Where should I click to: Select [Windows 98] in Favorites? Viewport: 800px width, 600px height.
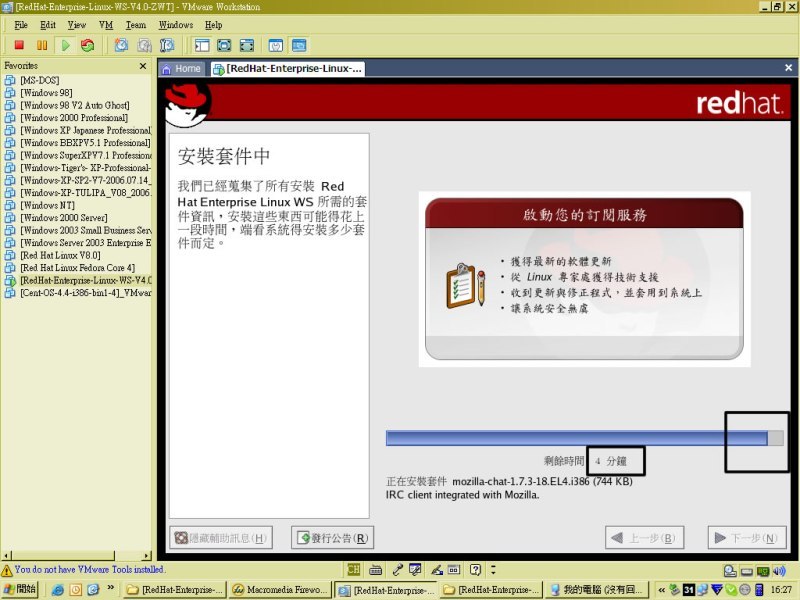point(46,93)
